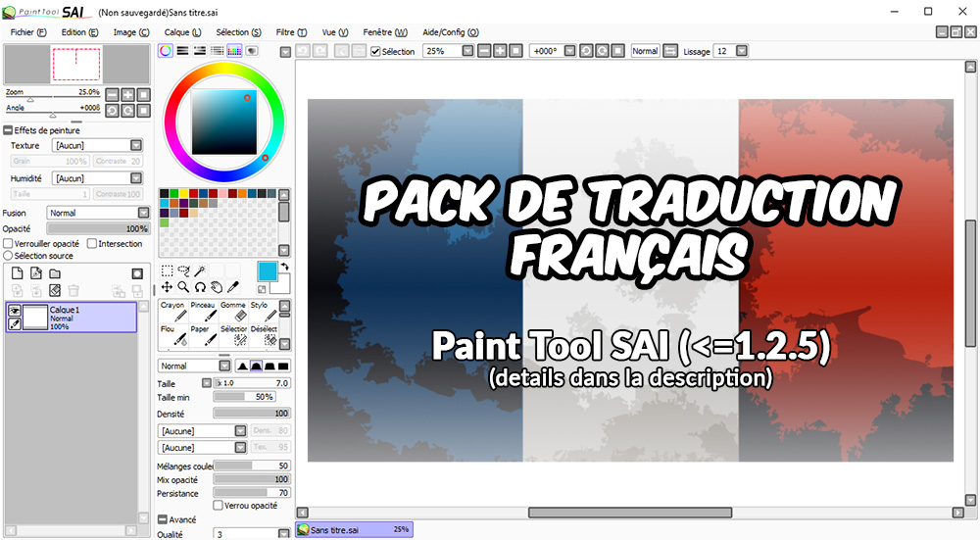Create a new layer folder
Viewport: 980px width, 540px height.
tap(55, 273)
